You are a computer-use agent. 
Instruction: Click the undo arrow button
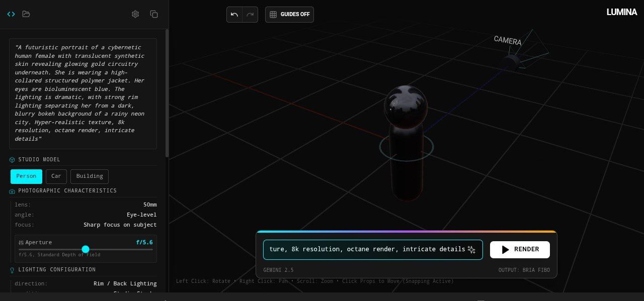point(234,15)
